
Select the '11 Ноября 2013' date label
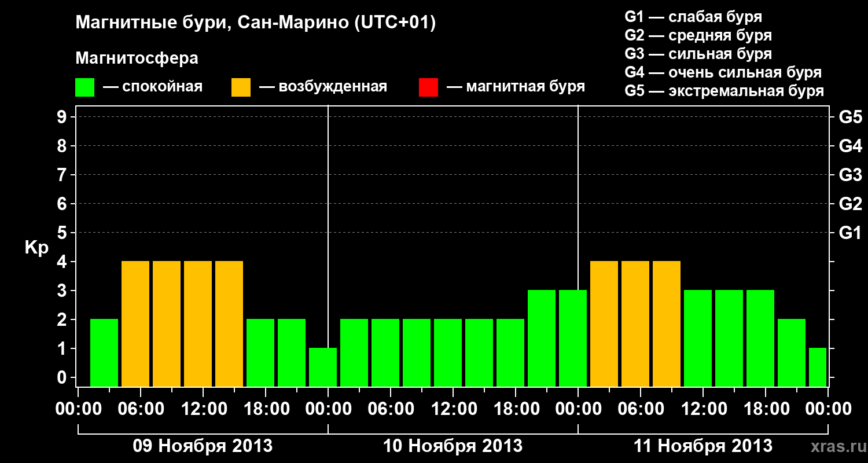pos(703,446)
